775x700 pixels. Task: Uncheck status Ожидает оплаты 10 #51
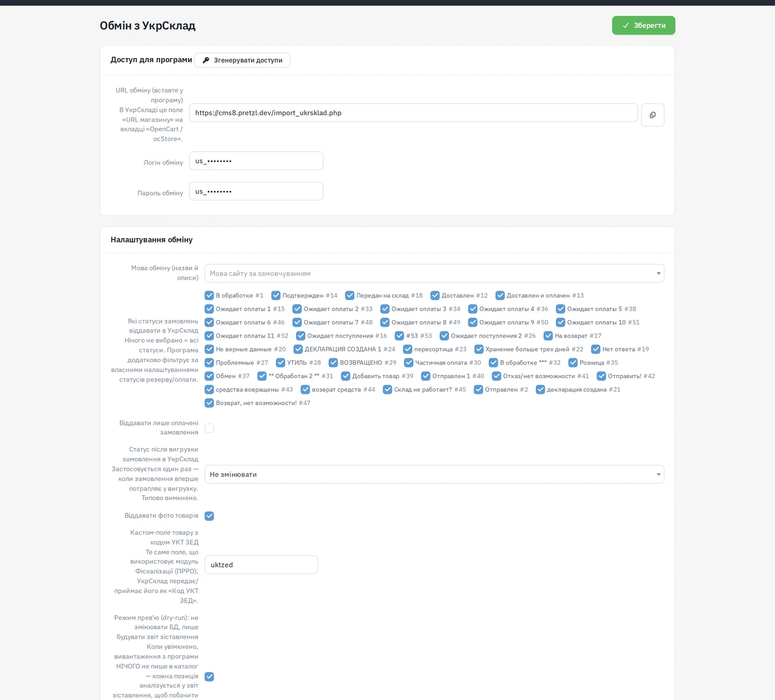560,322
